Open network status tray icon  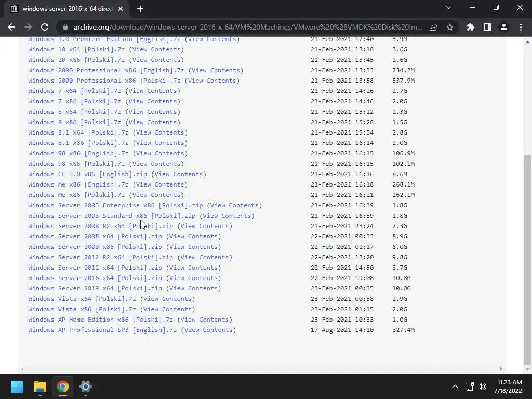pos(469,387)
